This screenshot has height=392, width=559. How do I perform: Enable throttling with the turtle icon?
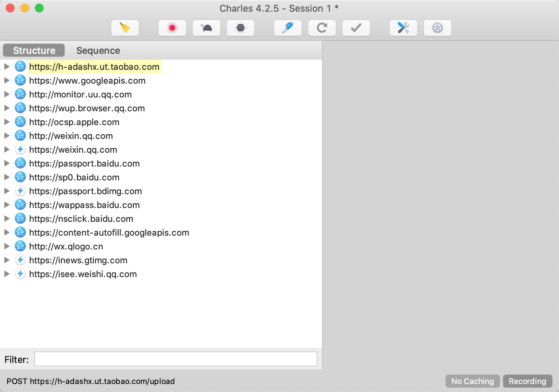pyautogui.click(x=206, y=28)
